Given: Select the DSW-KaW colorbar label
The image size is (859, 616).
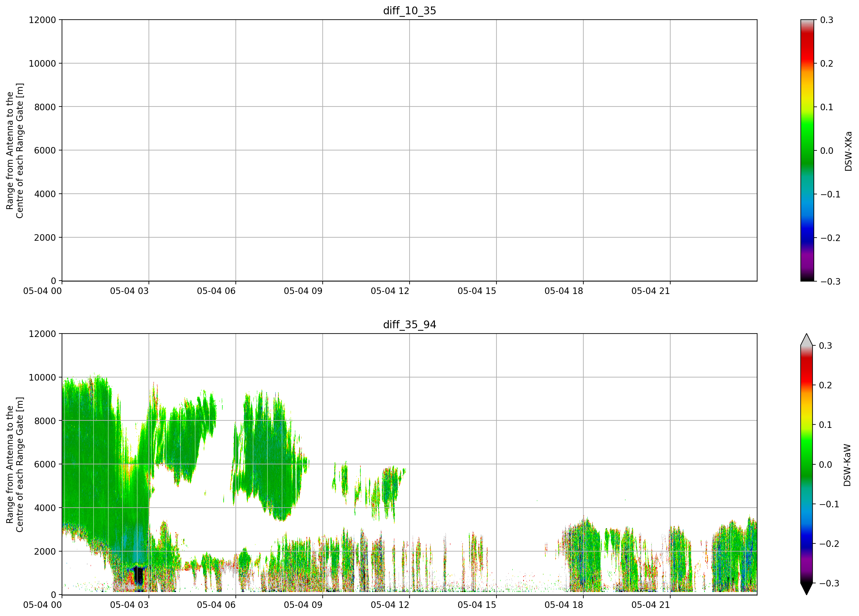Looking at the screenshot, I should tap(847, 465).
